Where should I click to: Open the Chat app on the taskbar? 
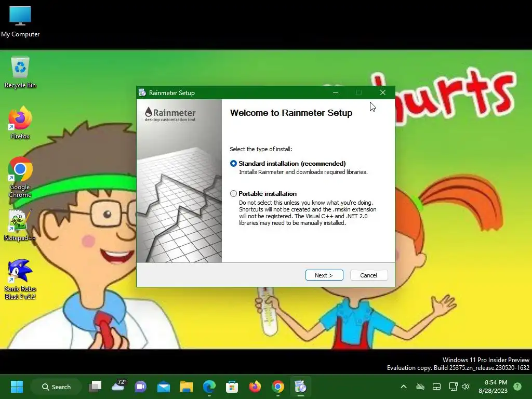pyautogui.click(x=140, y=387)
